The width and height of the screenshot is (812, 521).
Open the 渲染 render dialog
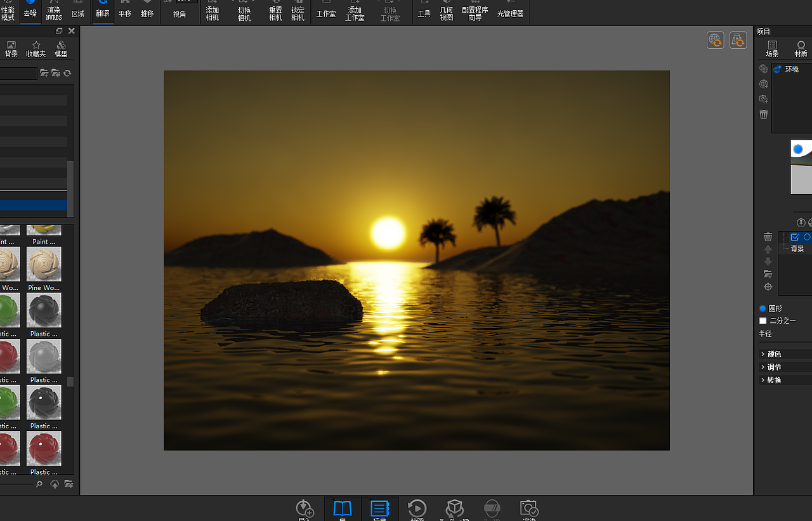point(529,510)
